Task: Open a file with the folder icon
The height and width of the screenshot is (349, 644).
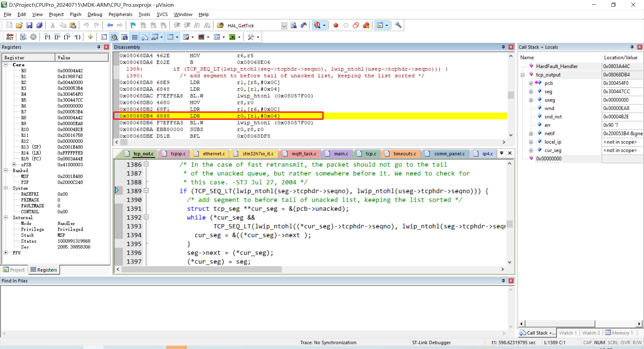Action: tap(19, 26)
